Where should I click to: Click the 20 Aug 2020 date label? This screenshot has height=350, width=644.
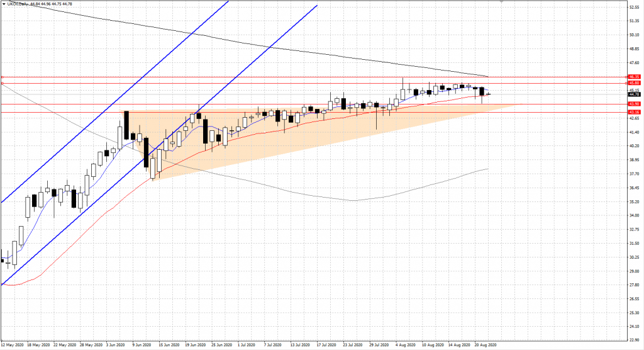[x=486, y=345]
